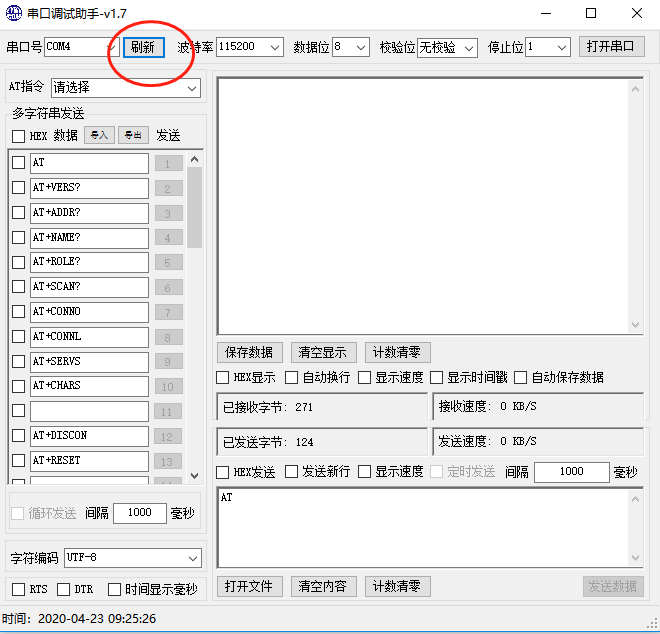Expand the 波特率 115200 dropdown
The width and height of the screenshot is (660, 634).
[250, 47]
